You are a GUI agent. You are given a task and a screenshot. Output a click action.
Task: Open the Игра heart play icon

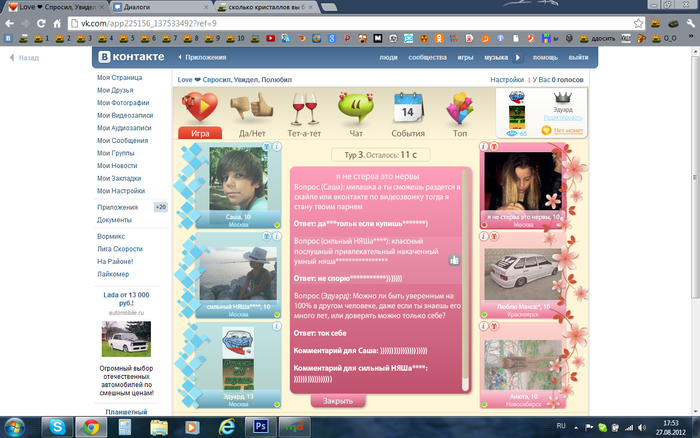(199, 107)
